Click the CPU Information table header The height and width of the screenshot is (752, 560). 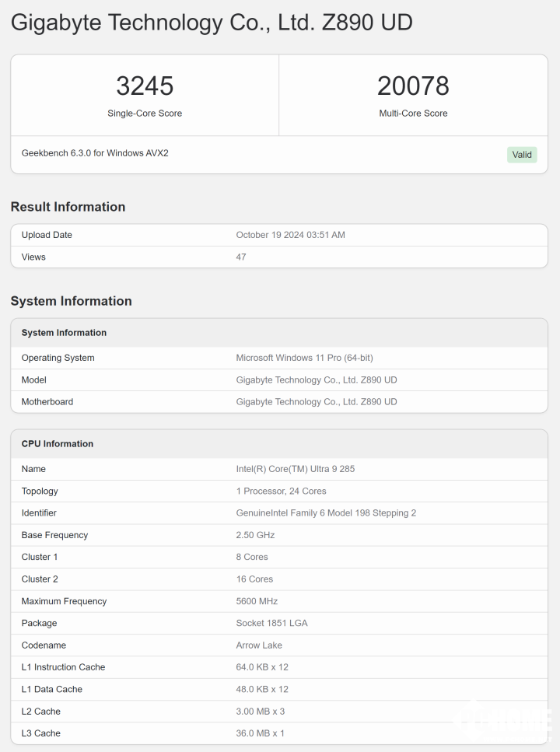click(58, 444)
